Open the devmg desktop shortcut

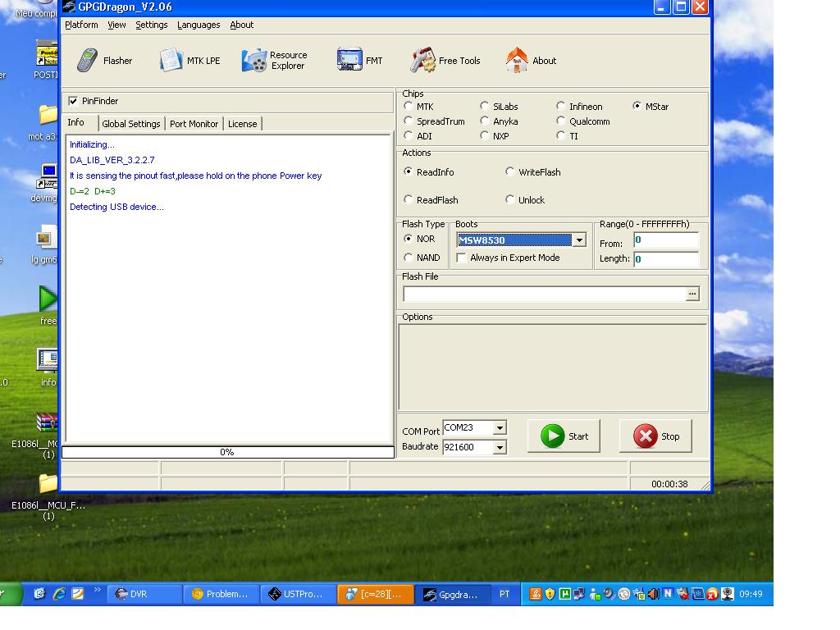46,183
